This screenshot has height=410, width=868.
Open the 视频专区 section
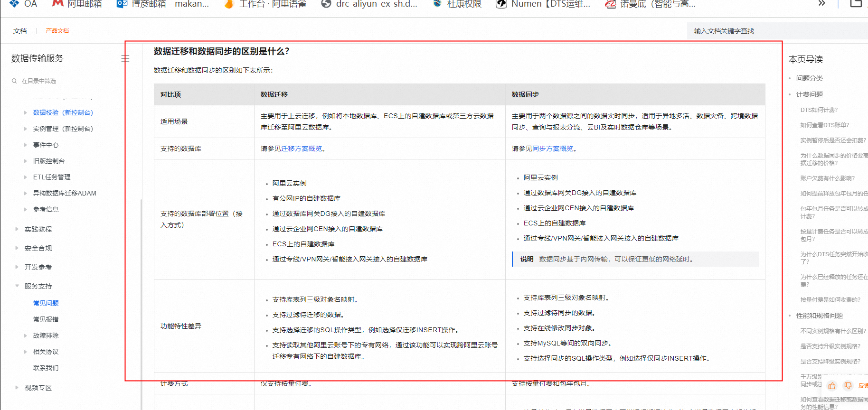pos(38,388)
